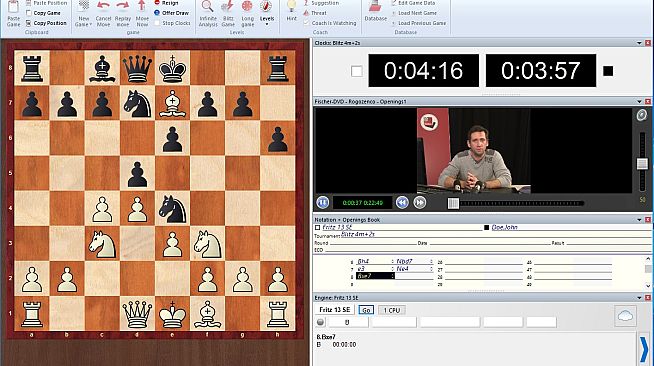The width and height of the screenshot is (654, 366).
Task: Close the Engine panel
Action: click(648, 298)
